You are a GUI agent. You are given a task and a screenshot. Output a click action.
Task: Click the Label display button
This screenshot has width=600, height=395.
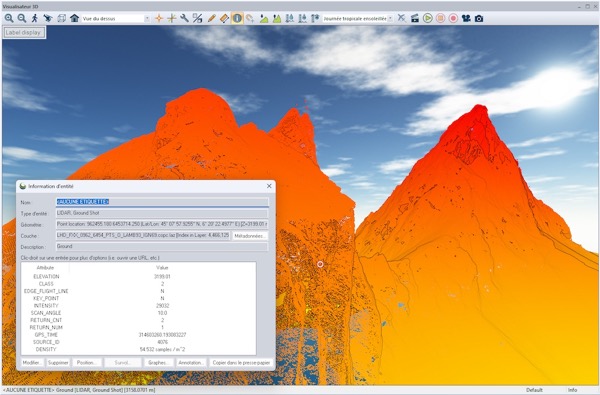coord(24,33)
